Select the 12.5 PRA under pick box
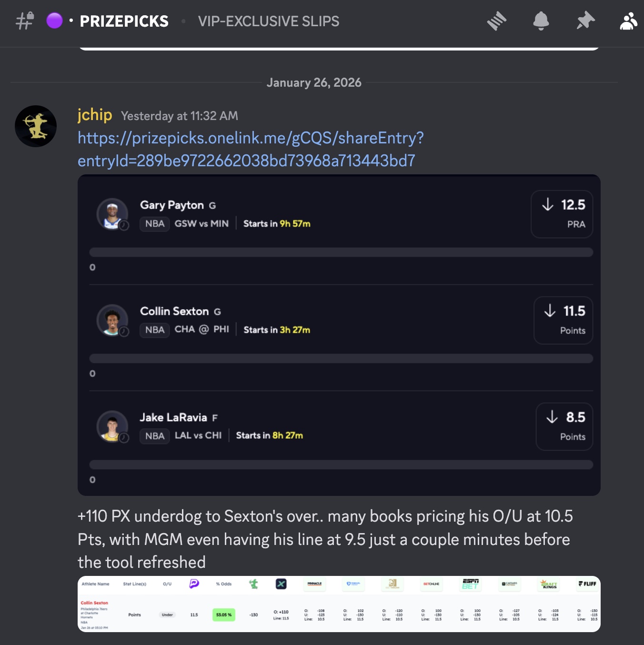 point(562,214)
